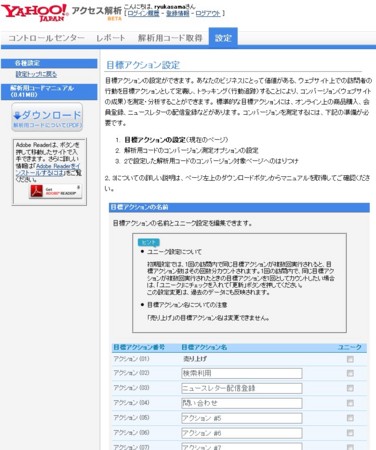Click the ヒント label badge
The width and height of the screenshot is (376, 450).
(149, 242)
